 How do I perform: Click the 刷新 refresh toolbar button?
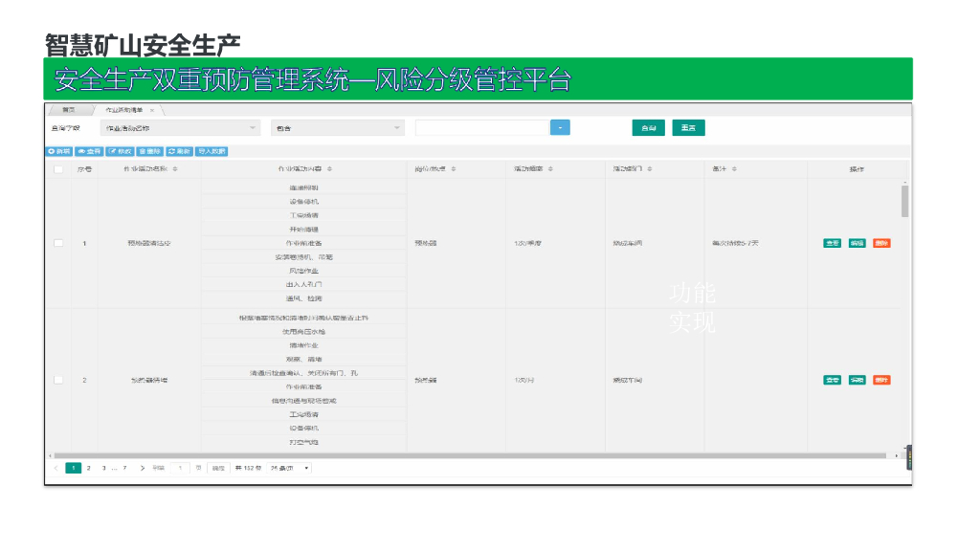(179, 152)
